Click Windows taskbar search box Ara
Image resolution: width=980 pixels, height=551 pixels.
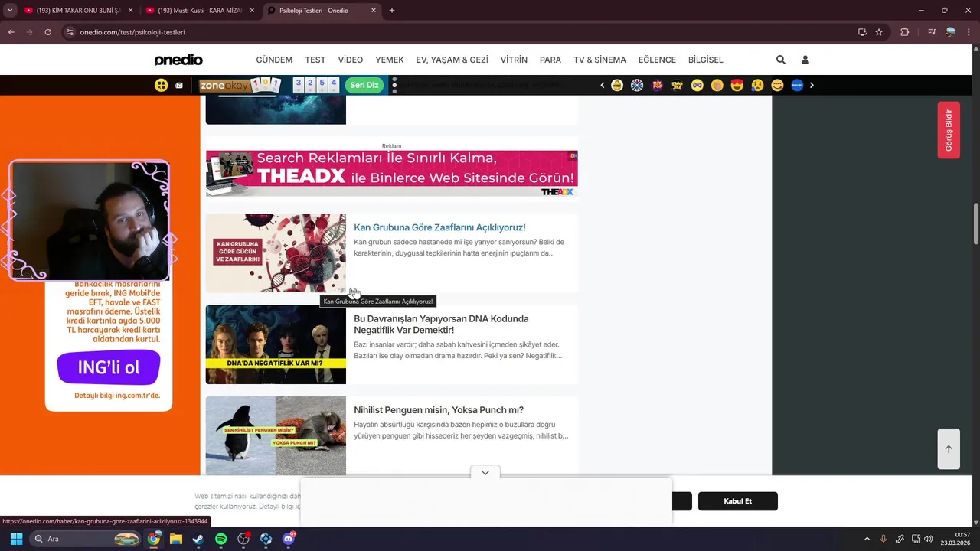[x=85, y=539]
